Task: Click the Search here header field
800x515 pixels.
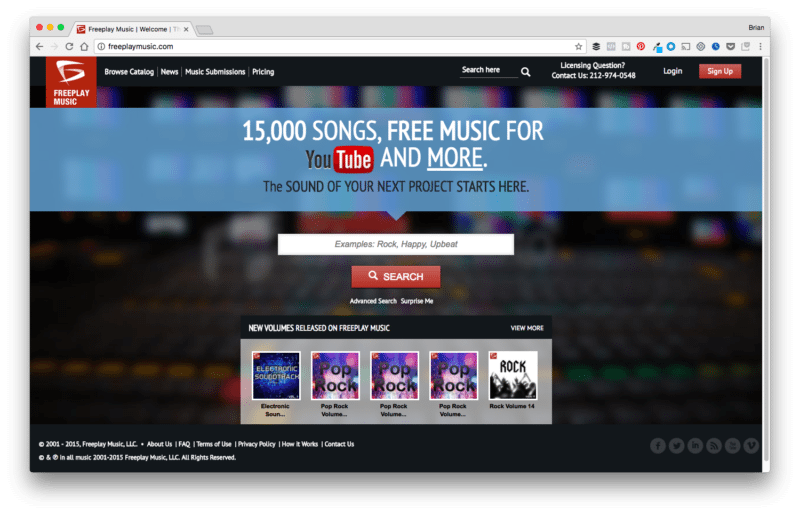Action: pyautogui.click(x=489, y=70)
